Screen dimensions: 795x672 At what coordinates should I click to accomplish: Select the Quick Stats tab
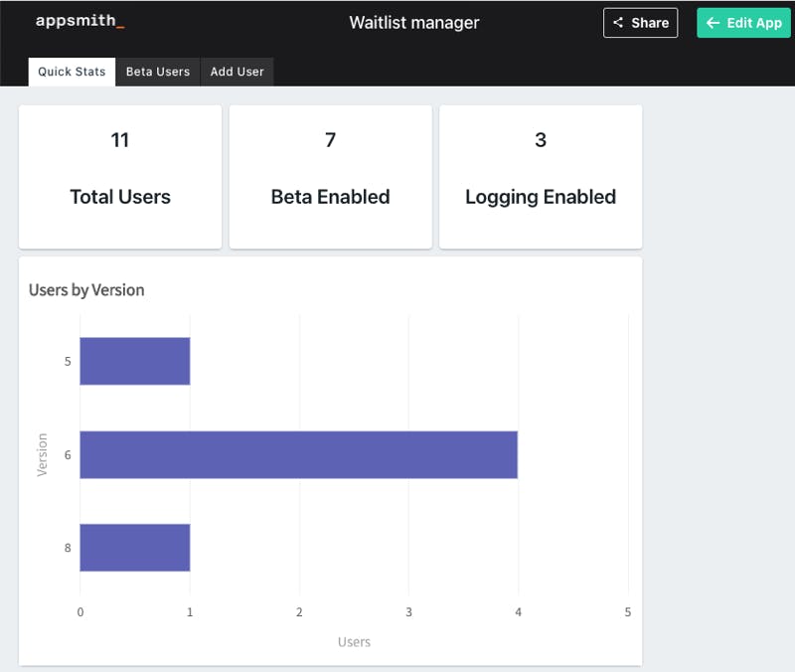72,72
